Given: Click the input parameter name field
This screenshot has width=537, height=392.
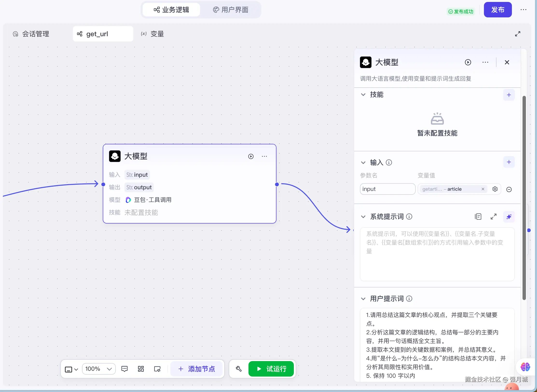Looking at the screenshot, I should click(387, 189).
